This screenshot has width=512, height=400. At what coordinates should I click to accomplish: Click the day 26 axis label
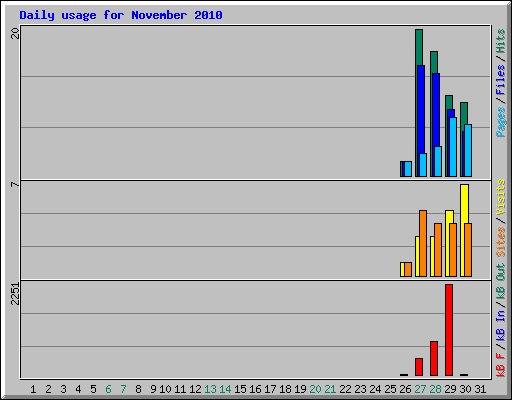pyautogui.click(x=405, y=389)
